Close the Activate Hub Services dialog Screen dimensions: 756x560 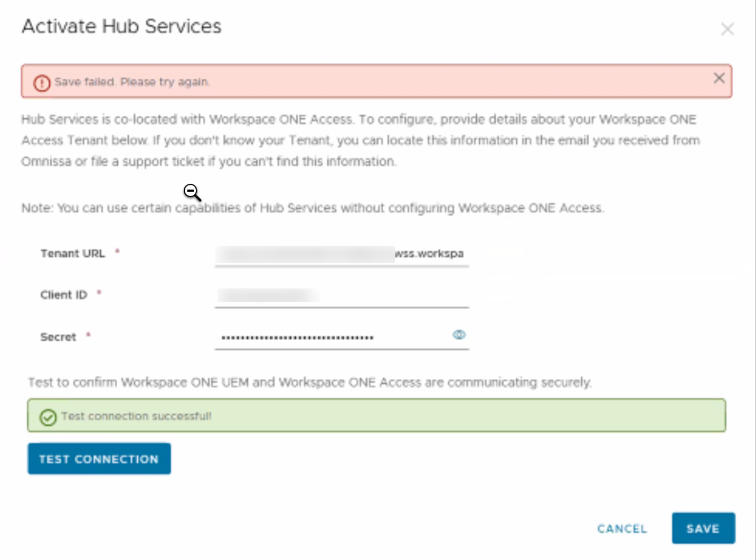[727, 29]
